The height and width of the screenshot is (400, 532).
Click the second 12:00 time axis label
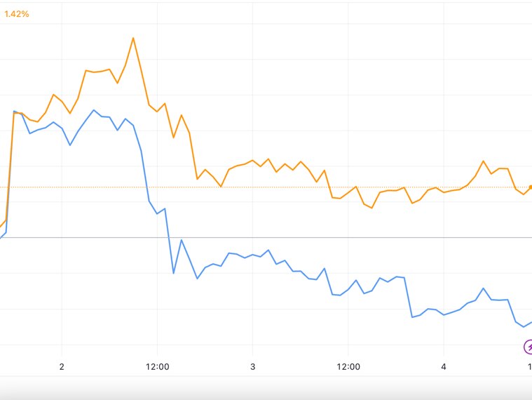tap(348, 367)
